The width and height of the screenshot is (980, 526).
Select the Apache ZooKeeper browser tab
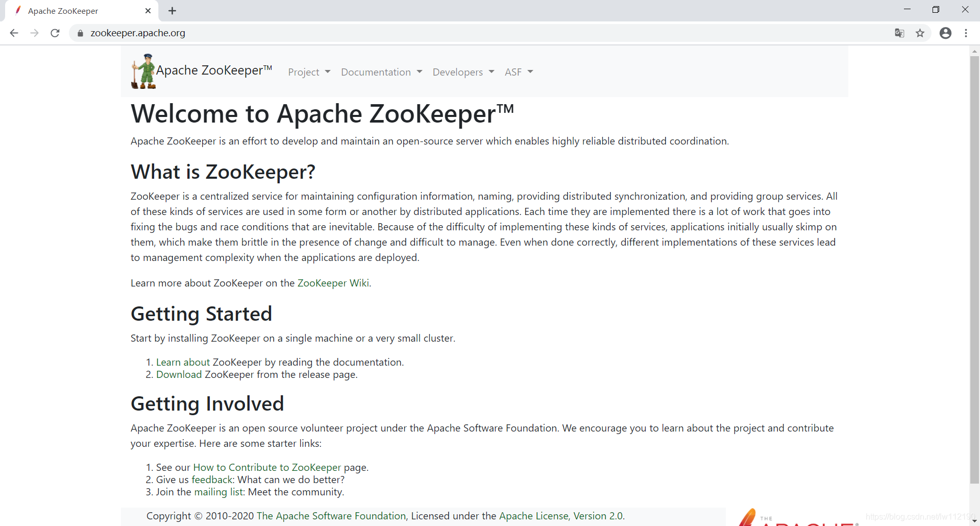coord(82,11)
